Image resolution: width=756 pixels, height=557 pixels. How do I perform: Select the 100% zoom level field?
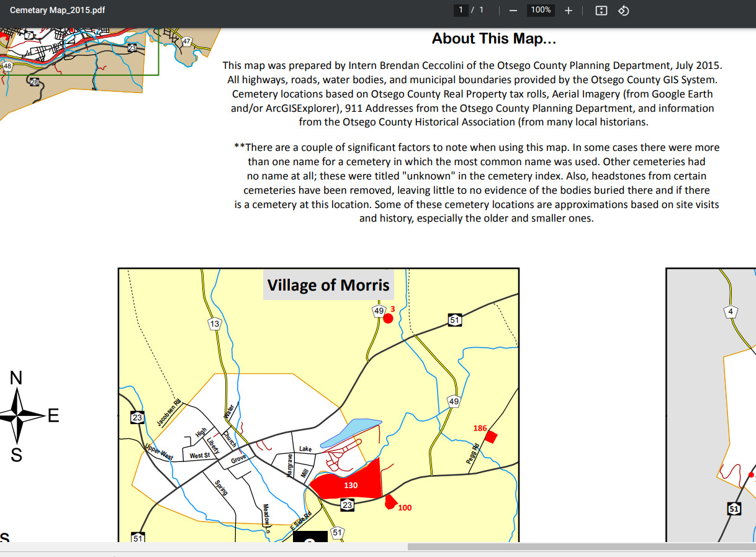point(541,10)
